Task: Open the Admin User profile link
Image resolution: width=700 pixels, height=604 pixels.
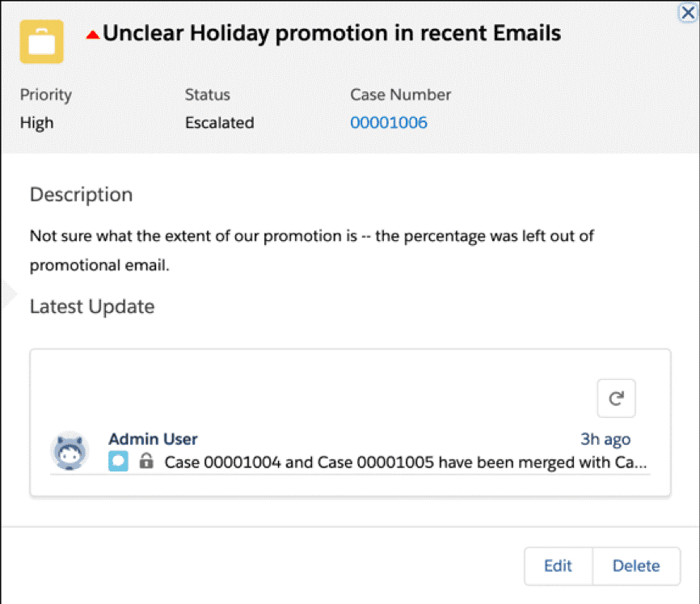Action: point(153,439)
